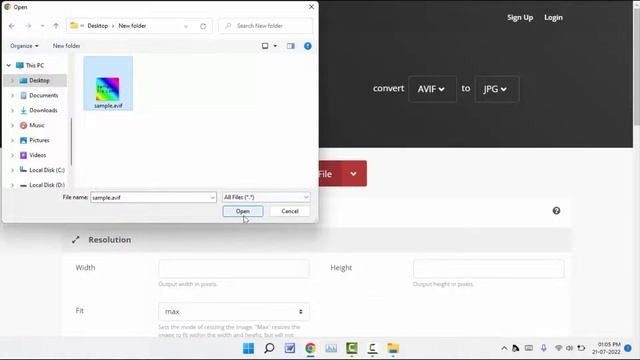Open recent locations dropdown arrow

[42, 26]
